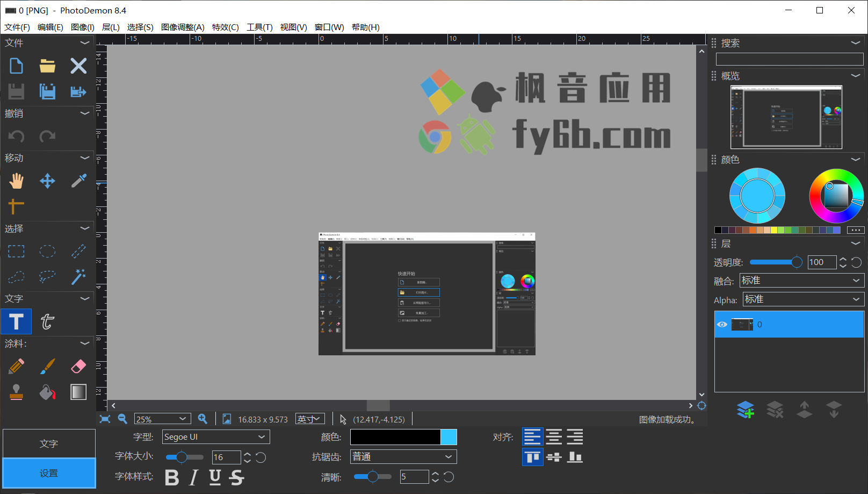This screenshot has height=494, width=868.
Task: Select the Line selection tool
Action: click(x=78, y=251)
